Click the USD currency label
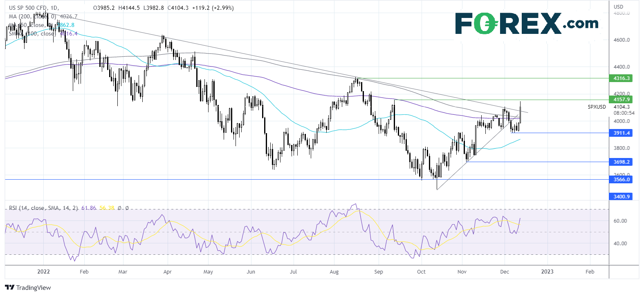This screenshot has height=296, width=644. pos(618,7)
